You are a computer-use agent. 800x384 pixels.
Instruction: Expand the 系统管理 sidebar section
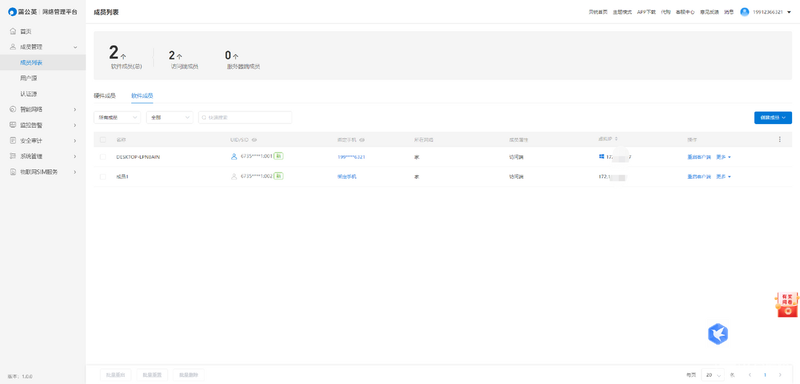(75, 156)
